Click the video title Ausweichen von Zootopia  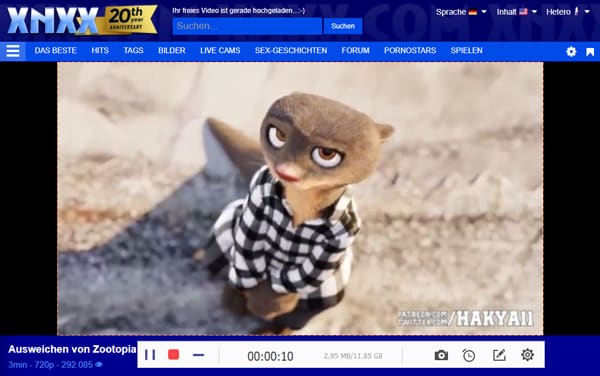pos(72,349)
